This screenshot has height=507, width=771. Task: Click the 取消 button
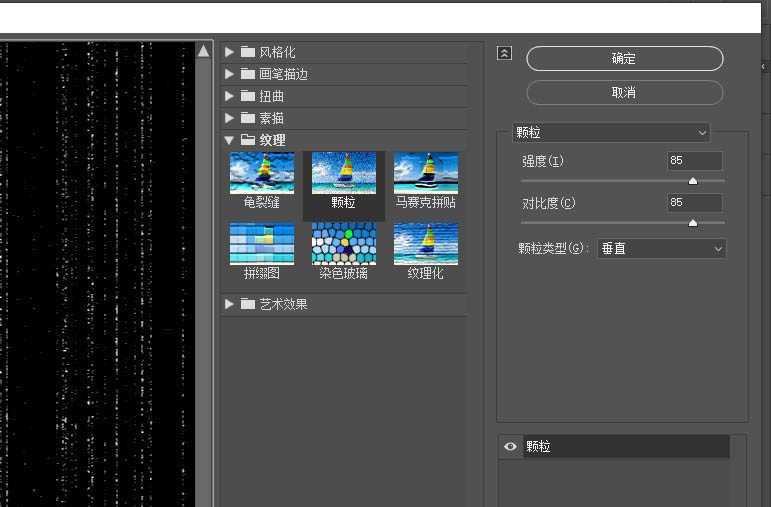coord(624,92)
